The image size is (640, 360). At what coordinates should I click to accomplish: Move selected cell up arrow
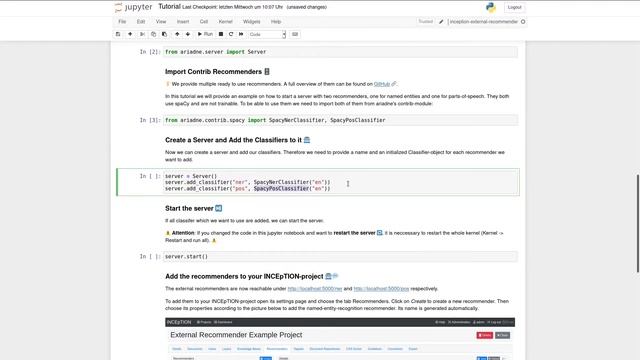click(177, 34)
